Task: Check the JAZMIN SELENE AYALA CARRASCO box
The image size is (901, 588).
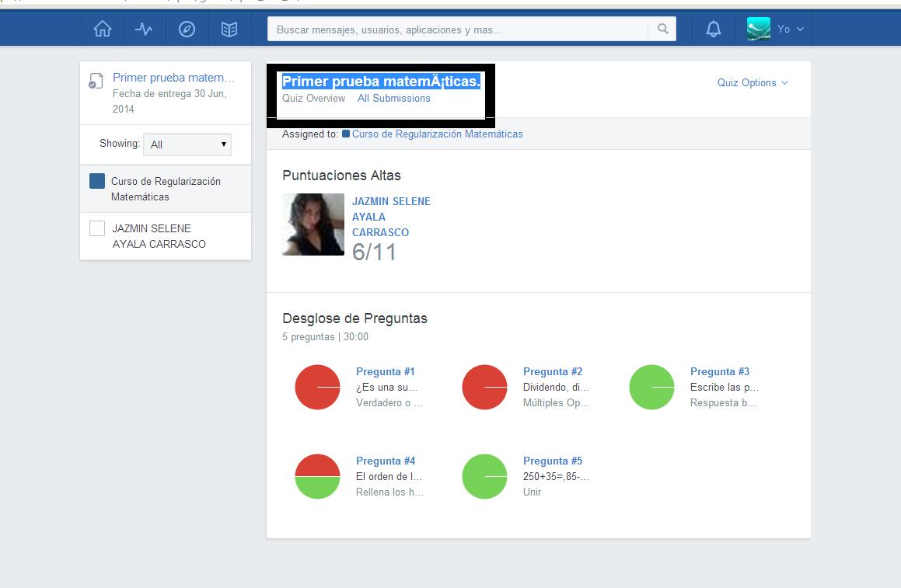Action: [97, 228]
